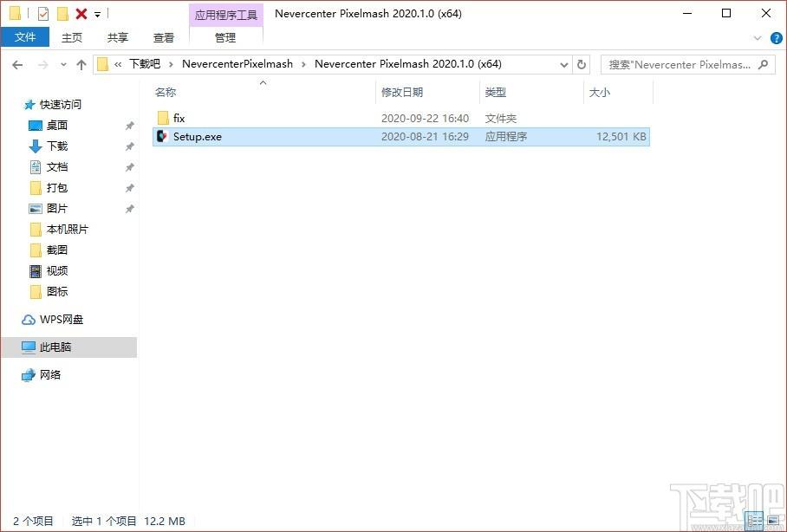Screen dimensions: 787x532
Task: Click the pin icon beside 桌面
Action: tap(129, 126)
